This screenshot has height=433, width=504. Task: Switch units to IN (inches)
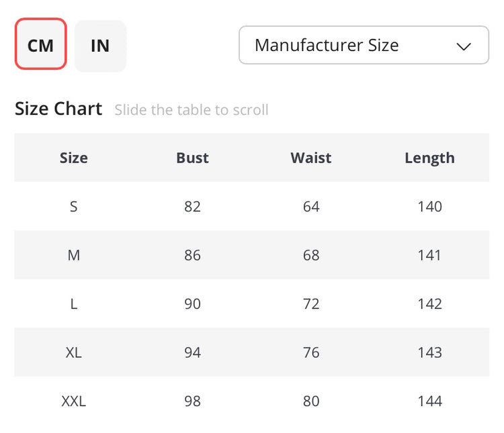100,46
